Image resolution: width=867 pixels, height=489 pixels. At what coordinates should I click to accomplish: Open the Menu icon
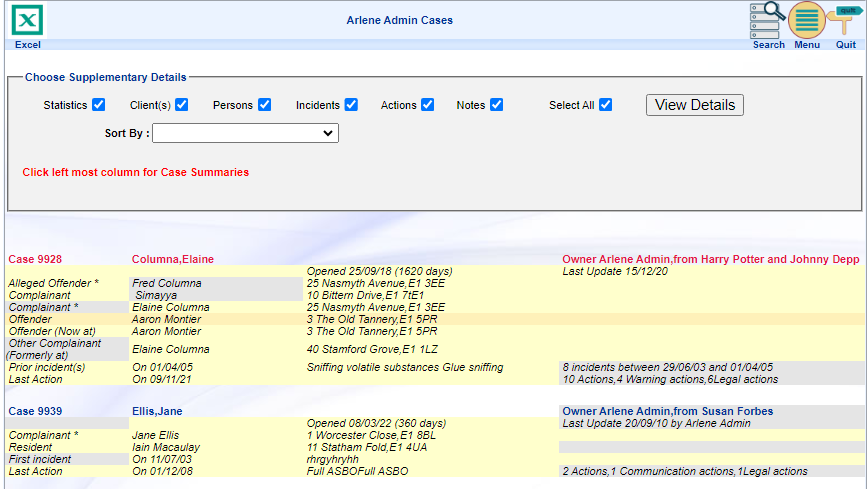coord(806,20)
